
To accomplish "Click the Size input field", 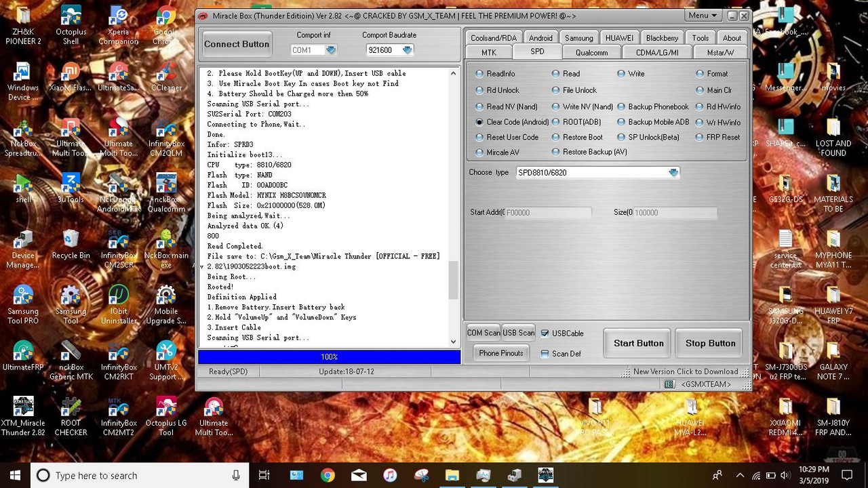I will [675, 213].
